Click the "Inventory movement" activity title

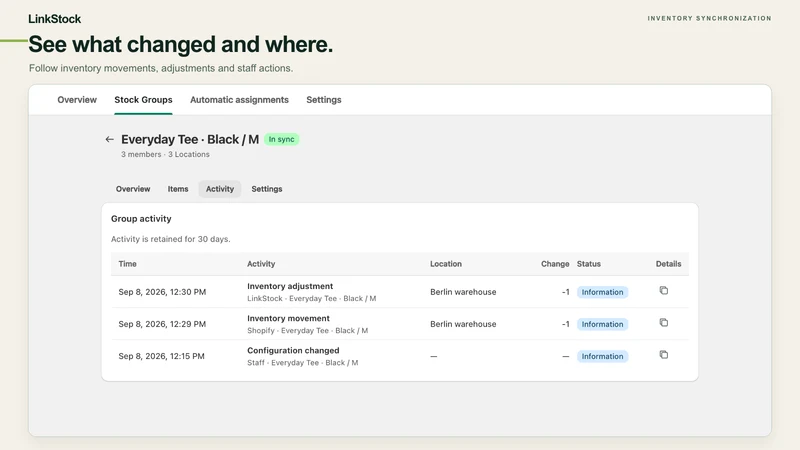click(x=288, y=318)
